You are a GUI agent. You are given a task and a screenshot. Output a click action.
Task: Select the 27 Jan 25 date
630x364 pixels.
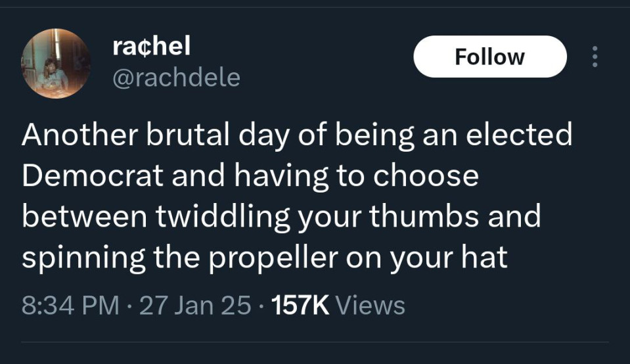click(195, 305)
